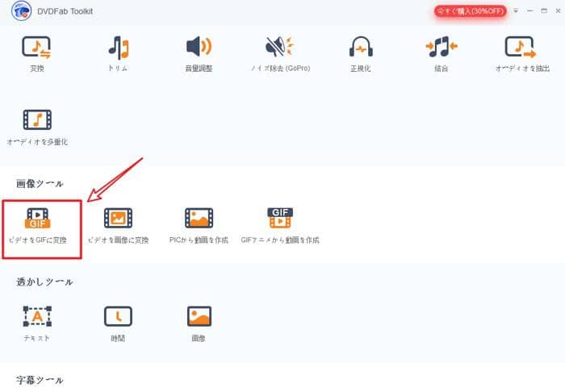Minimize the DVDFab Toolkit window
The height and width of the screenshot is (392, 565).
[529, 11]
